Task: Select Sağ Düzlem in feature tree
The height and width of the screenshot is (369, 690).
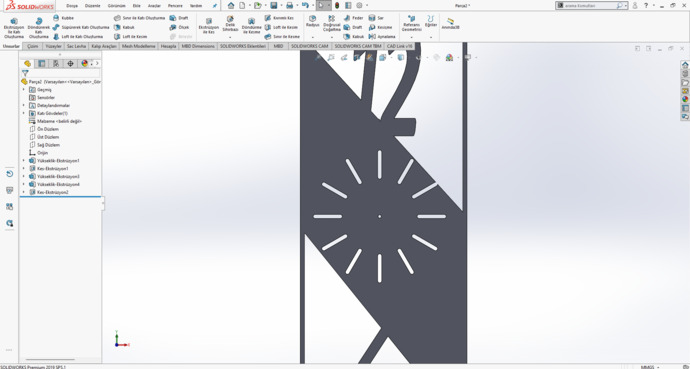Action: click(x=44, y=145)
